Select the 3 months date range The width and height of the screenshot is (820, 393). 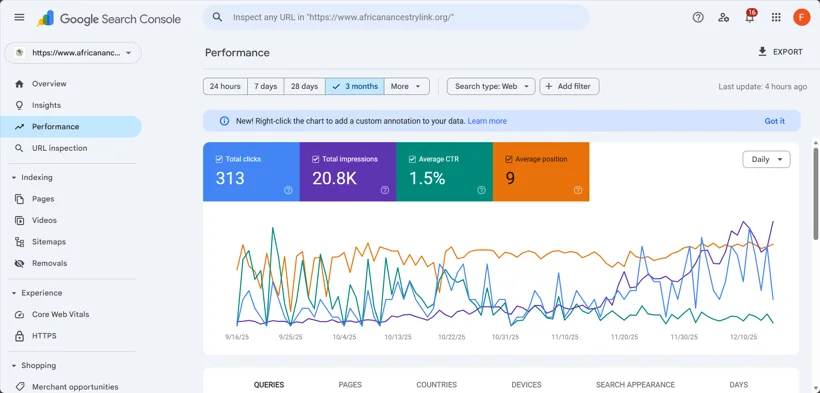[x=355, y=86]
